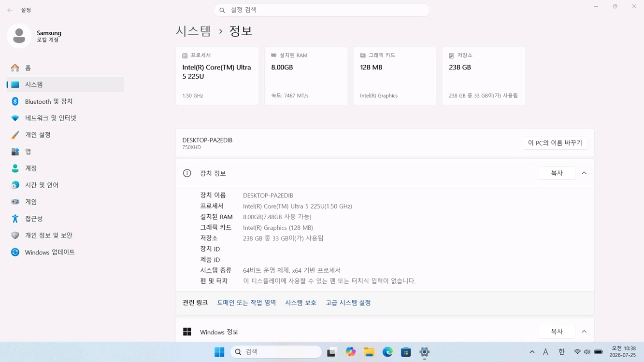Click the 8.00GB RAM card value
This screenshot has height=362, width=644.
coord(282,68)
